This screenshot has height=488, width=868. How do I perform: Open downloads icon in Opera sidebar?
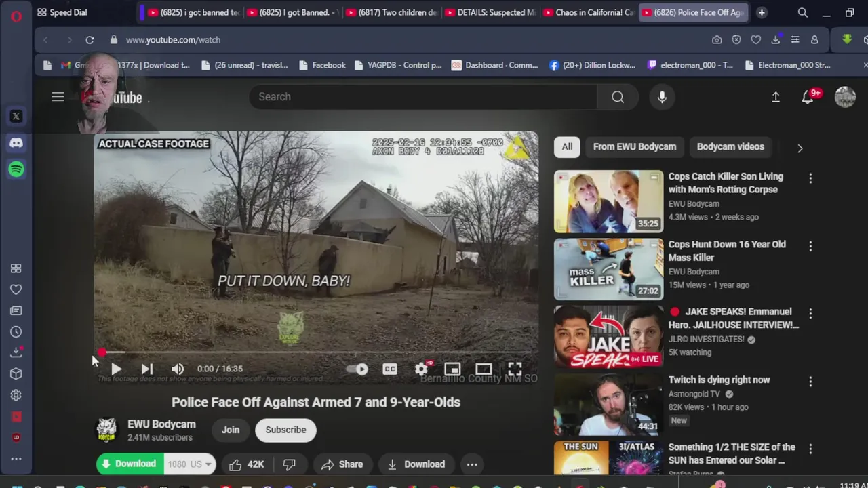pyautogui.click(x=16, y=352)
